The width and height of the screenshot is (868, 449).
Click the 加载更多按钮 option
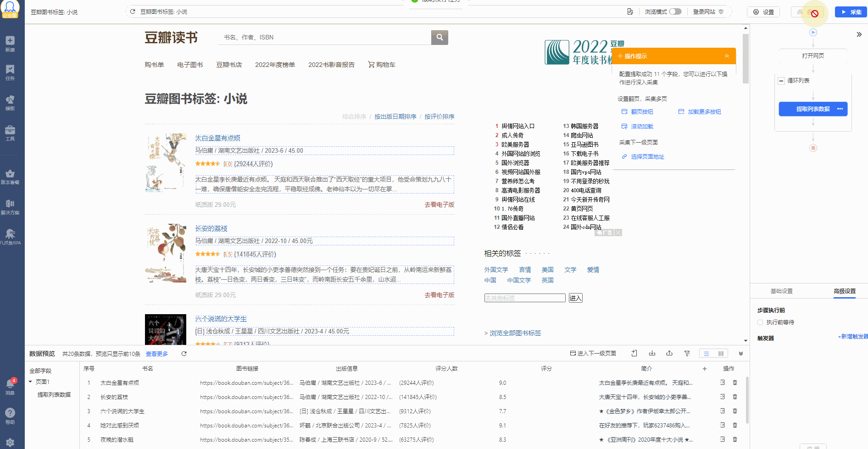[700, 111]
